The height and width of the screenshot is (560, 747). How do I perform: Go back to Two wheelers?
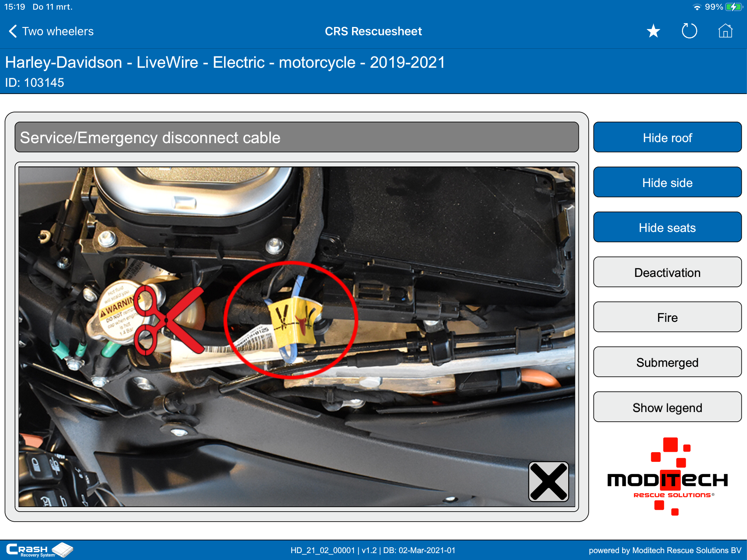pos(51,31)
